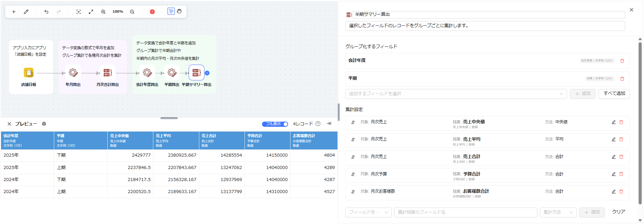The width and height of the screenshot is (644, 224).
Task: Delete the 半期 group field
Action: click(x=622, y=79)
